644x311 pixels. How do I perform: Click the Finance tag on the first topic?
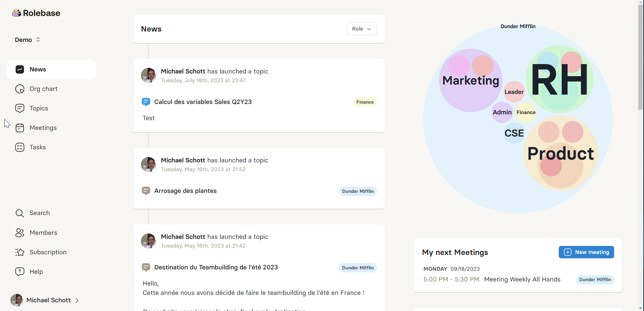[364, 102]
